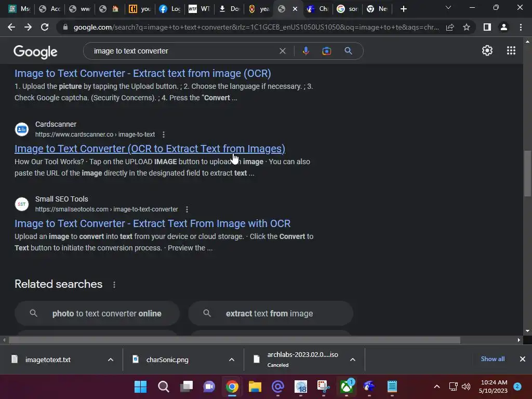532x399 pixels.
Task: Open volume control in system tray
Action: click(x=466, y=387)
